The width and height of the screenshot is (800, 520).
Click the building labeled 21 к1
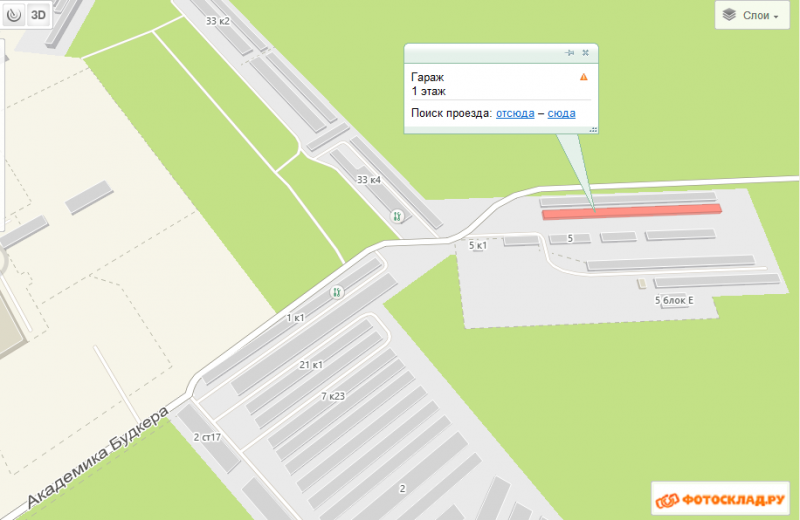point(311,365)
